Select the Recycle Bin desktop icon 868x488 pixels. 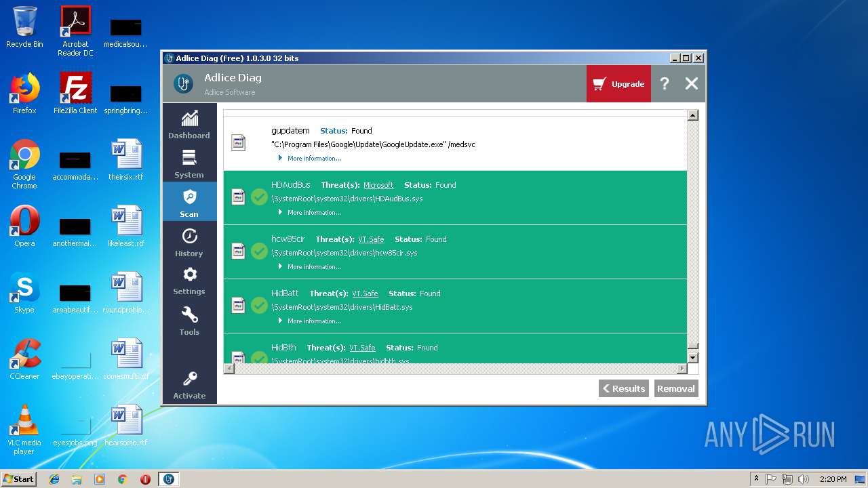(x=24, y=27)
